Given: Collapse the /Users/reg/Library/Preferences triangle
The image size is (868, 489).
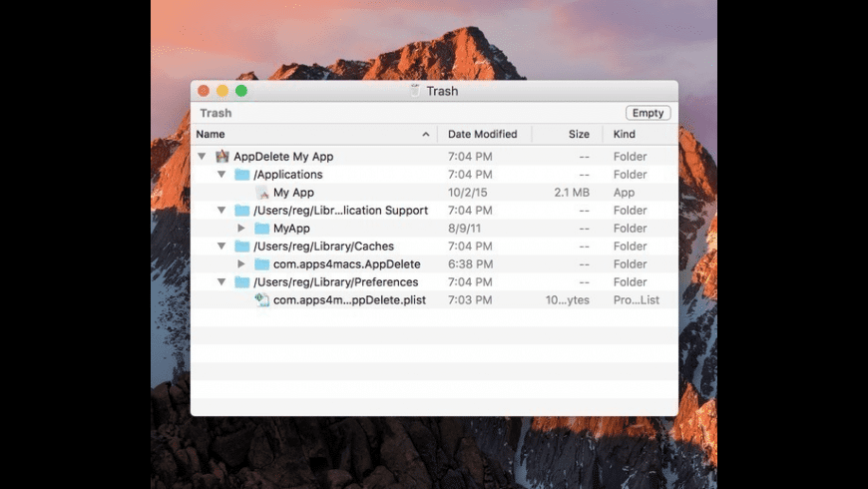Looking at the screenshot, I should point(221,282).
